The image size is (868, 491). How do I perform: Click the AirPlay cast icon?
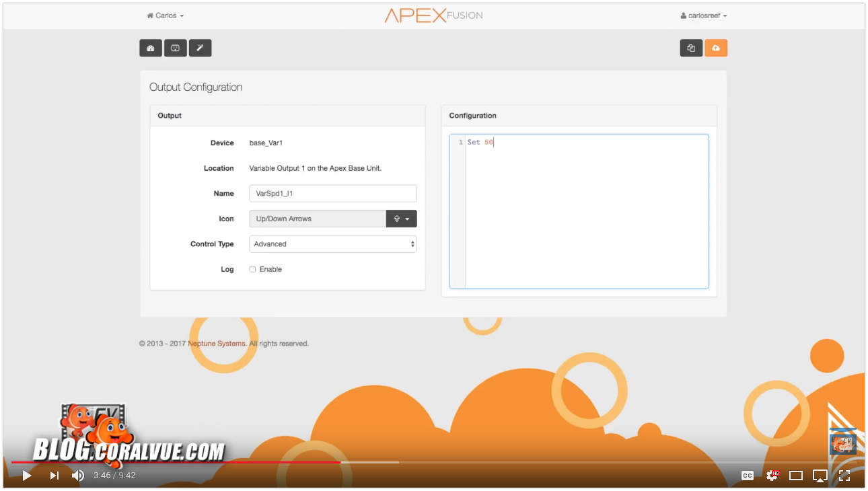point(820,476)
